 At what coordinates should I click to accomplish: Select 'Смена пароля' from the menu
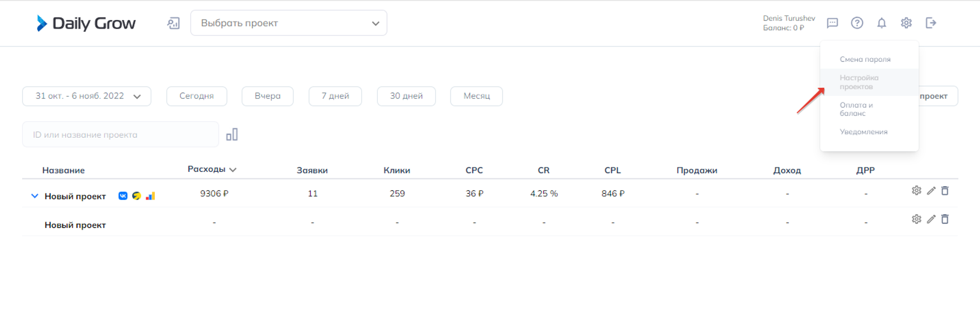(x=865, y=59)
